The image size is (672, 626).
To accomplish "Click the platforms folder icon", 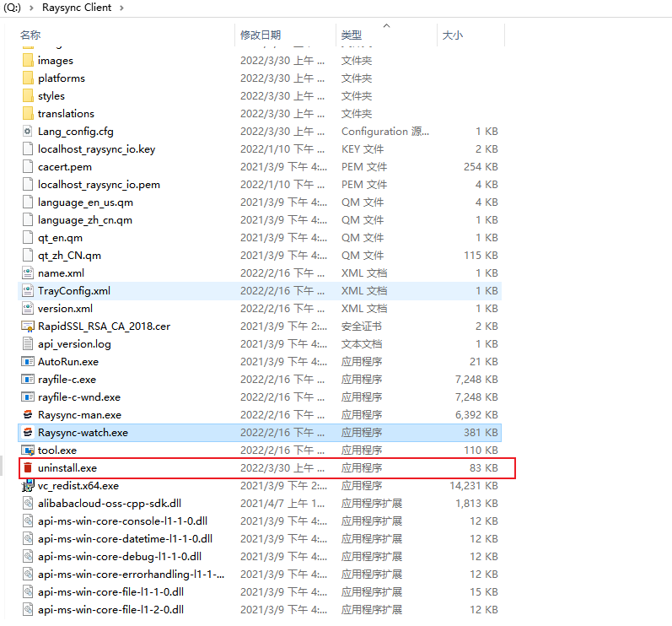I will [28, 78].
